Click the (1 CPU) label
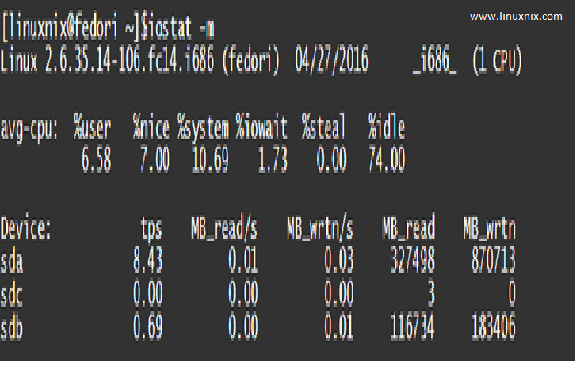This screenshot has height=374, width=588. pos(497,62)
